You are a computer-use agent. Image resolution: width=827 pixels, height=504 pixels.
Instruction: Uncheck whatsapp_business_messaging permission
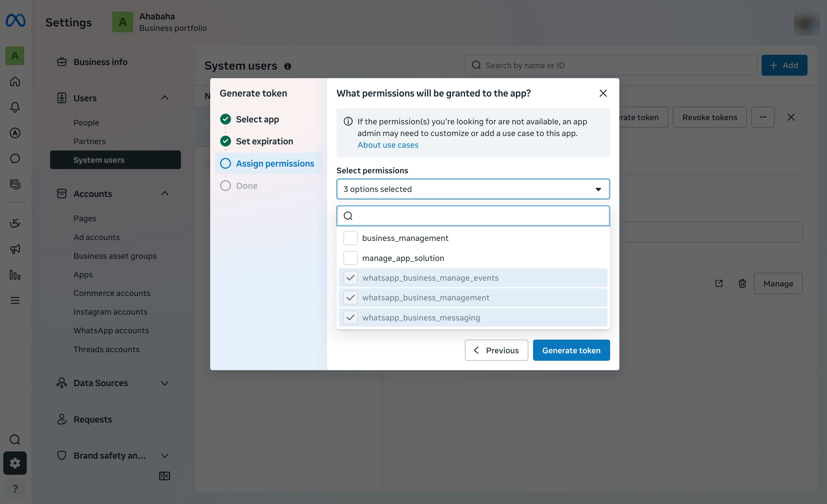[x=350, y=317]
